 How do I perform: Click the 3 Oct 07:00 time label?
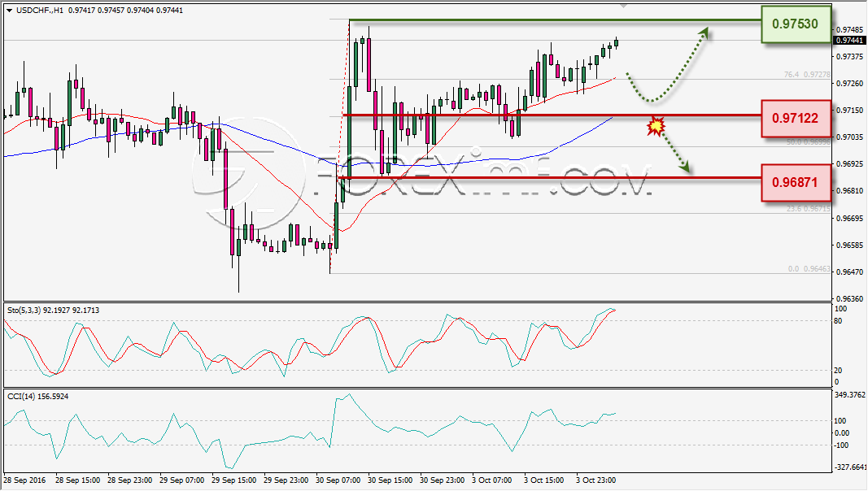click(x=492, y=480)
